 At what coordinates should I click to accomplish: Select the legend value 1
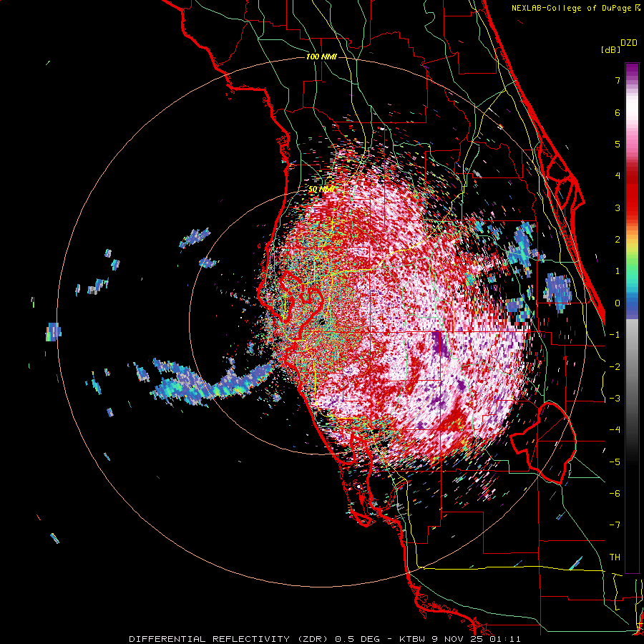(x=618, y=271)
